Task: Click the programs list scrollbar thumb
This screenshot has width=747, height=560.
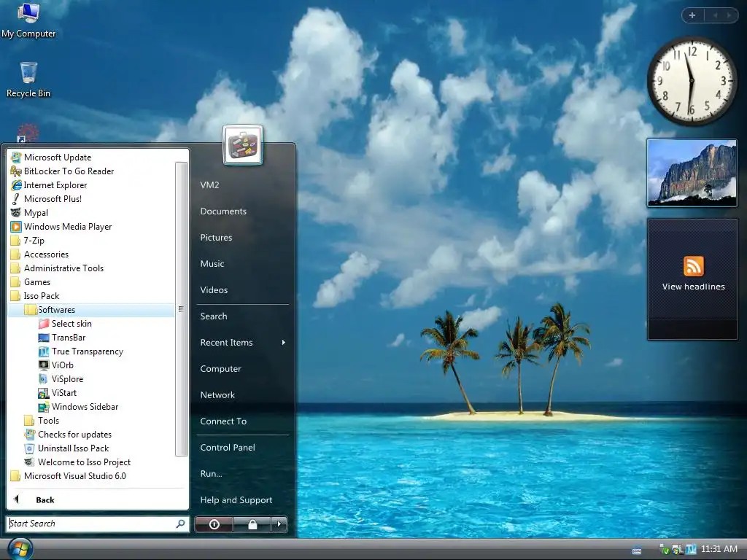Action: 181,308
